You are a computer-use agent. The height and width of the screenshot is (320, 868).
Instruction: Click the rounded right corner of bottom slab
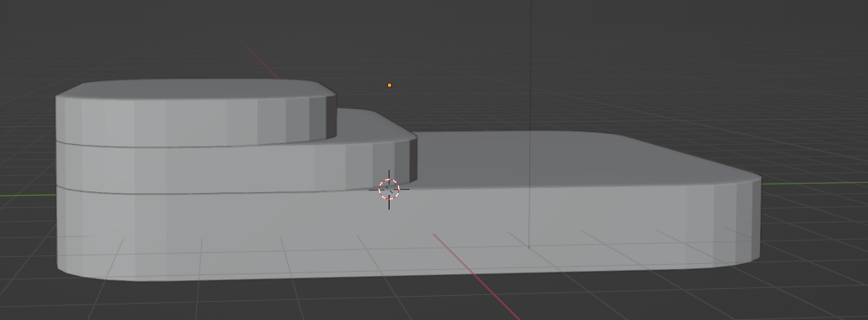(741, 221)
